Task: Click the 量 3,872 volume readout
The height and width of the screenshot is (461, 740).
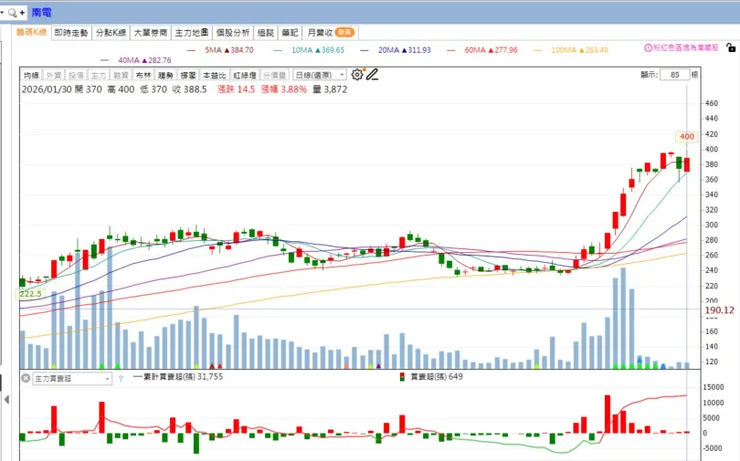Action: (329, 89)
